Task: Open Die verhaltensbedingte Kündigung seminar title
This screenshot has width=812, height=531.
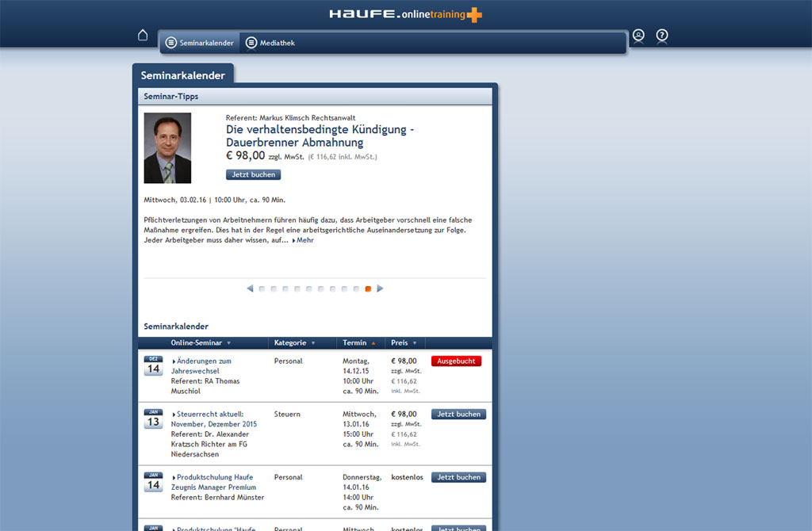Action: tap(320, 136)
